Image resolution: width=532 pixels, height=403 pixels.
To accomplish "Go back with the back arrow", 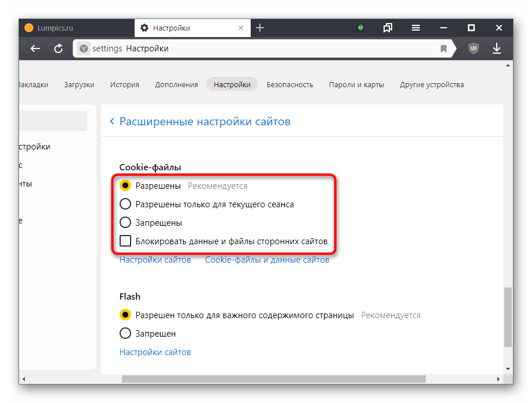I will click(35, 49).
